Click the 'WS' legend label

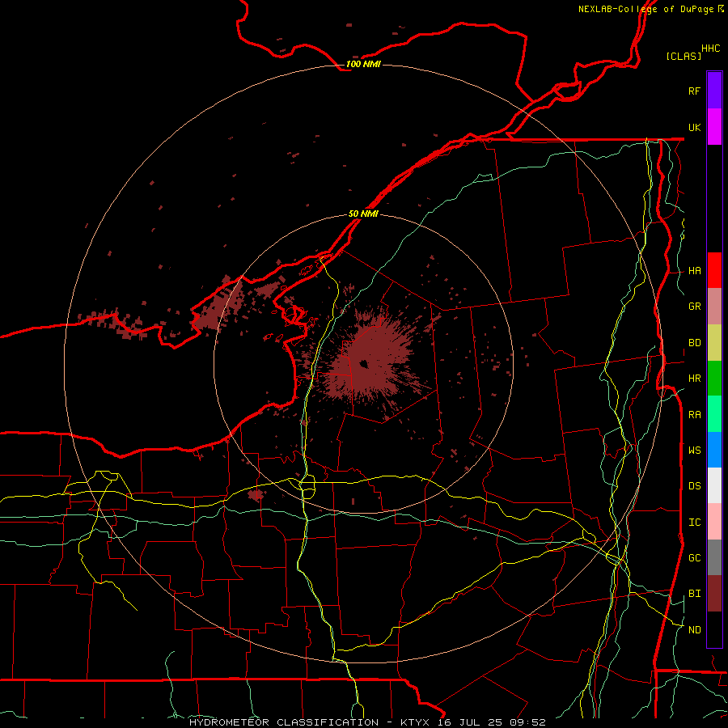tap(695, 451)
